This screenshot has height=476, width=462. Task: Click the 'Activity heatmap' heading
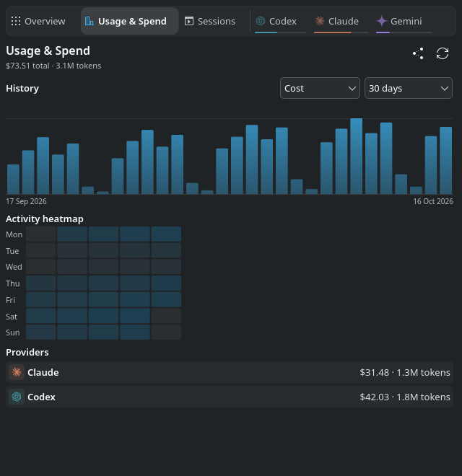coord(45,219)
